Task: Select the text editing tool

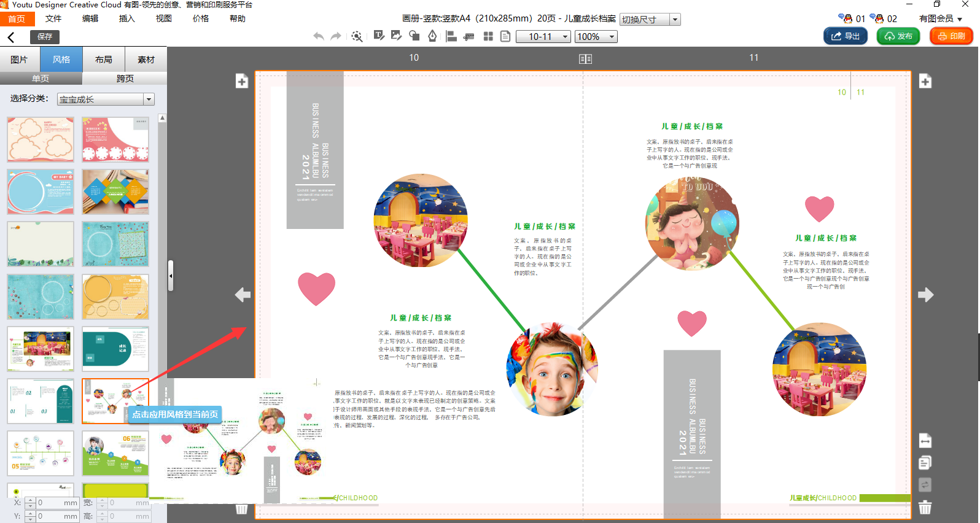Action: tap(379, 36)
